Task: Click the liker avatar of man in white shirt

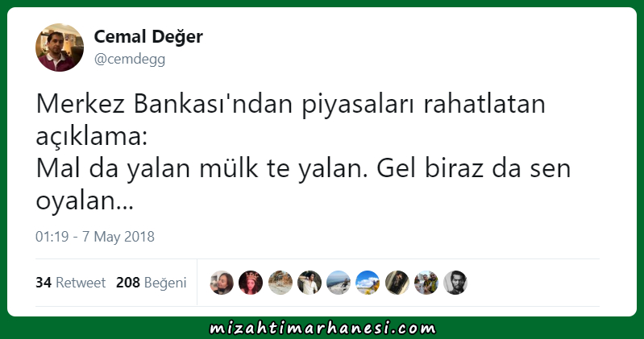Action: (310, 283)
